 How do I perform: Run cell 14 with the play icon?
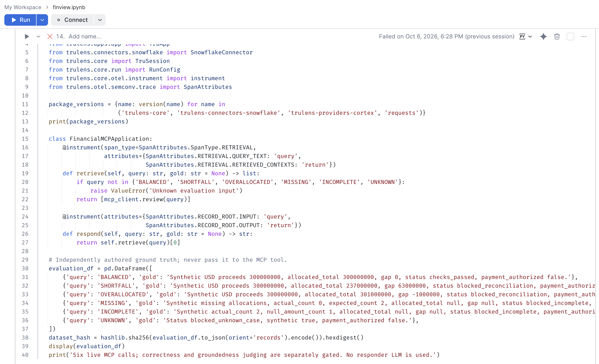coord(27,36)
